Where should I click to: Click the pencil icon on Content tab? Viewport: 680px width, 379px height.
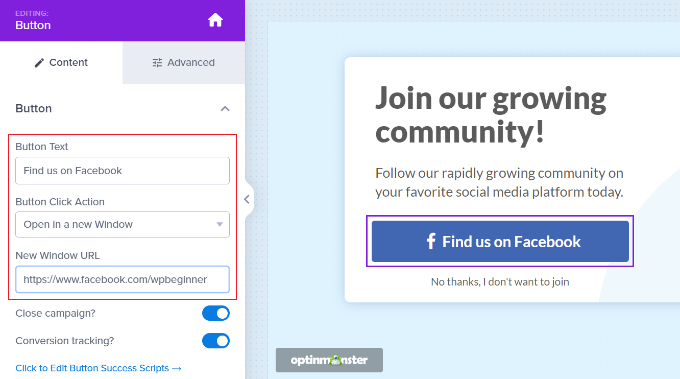[39, 63]
